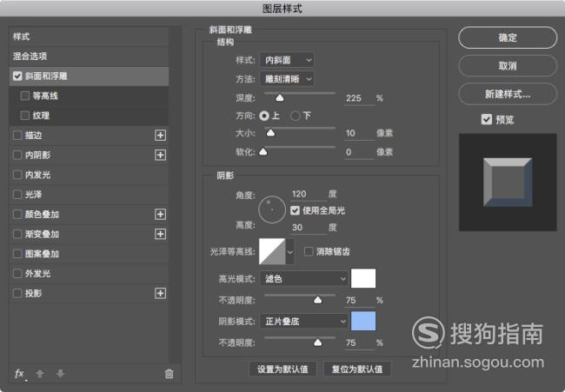Enable the 光泽 checkbox
565x392 pixels.
pyautogui.click(x=17, y=195)
